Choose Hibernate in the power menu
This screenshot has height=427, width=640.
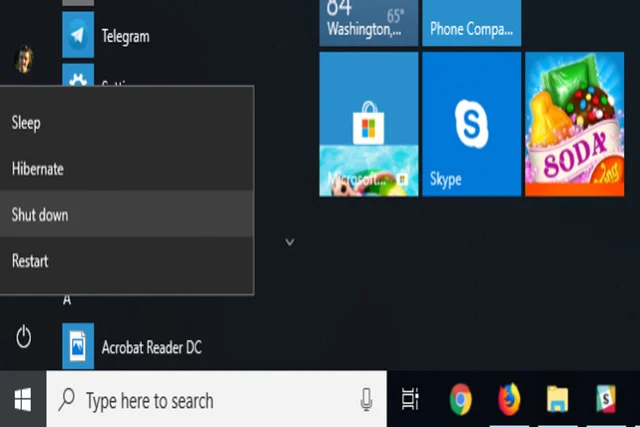click(127, 169)
